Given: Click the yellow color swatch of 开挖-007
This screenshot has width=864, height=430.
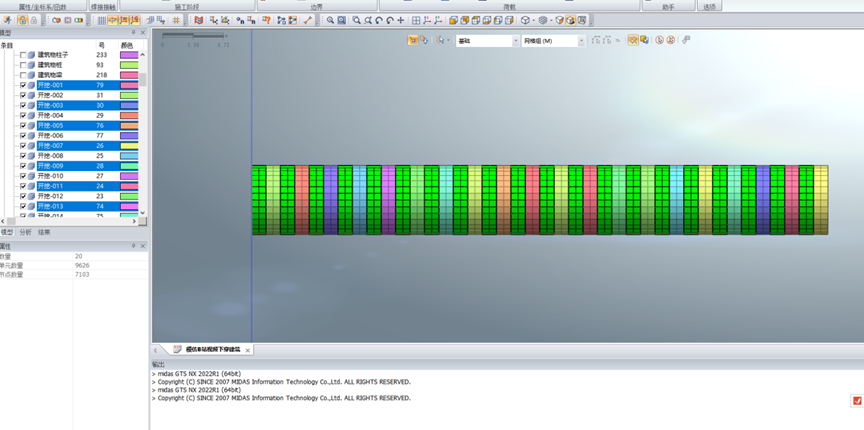Looking at the screenshot, I should [x=129, y=146].
